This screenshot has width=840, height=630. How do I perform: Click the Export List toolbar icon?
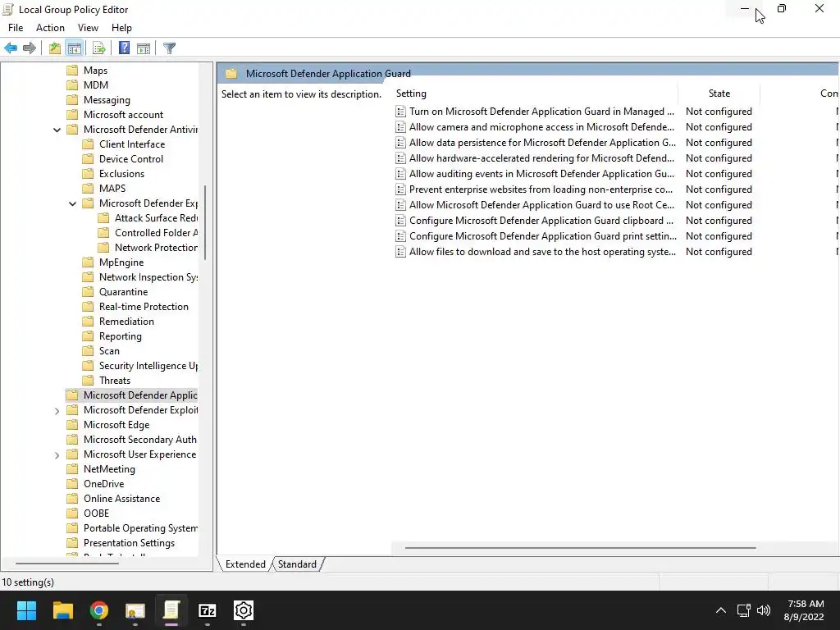(x=99, y=48)
